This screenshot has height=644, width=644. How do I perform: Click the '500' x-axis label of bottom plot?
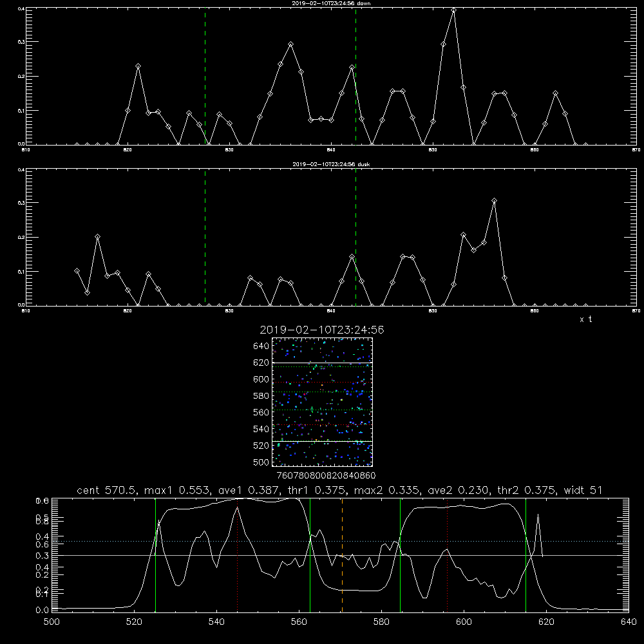(52, 622)
